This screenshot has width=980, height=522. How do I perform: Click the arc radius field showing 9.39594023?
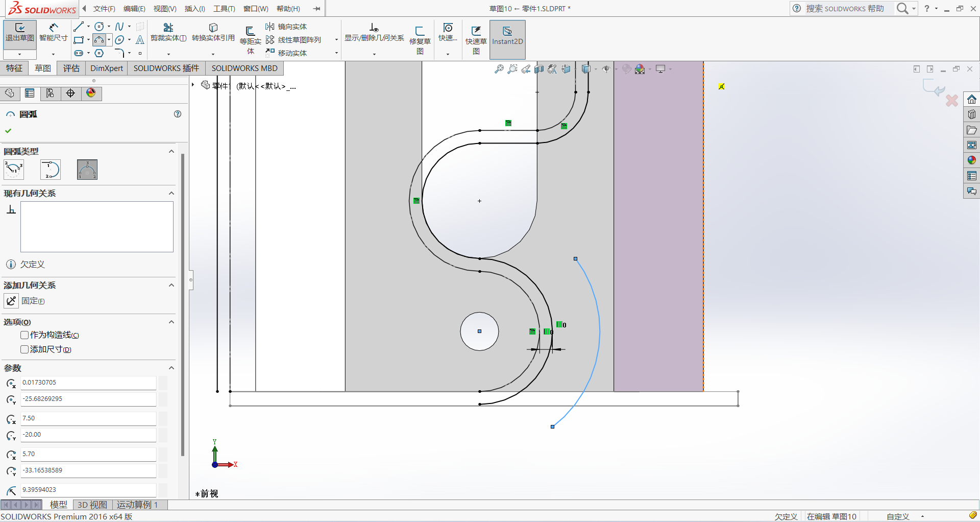[x=88, y=490]
